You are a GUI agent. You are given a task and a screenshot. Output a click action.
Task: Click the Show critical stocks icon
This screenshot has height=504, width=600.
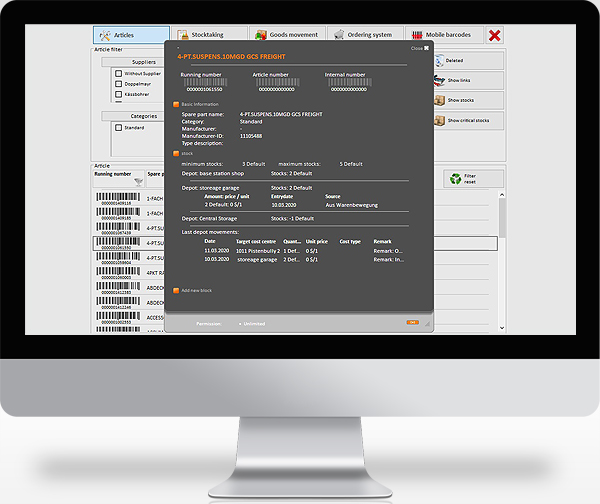pyautogui.click(x=440, y=120)
